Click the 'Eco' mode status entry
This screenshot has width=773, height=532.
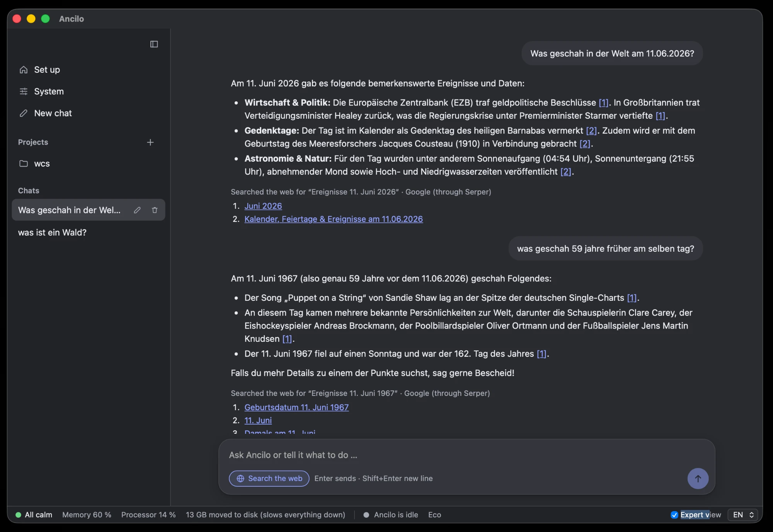(434, 515)
